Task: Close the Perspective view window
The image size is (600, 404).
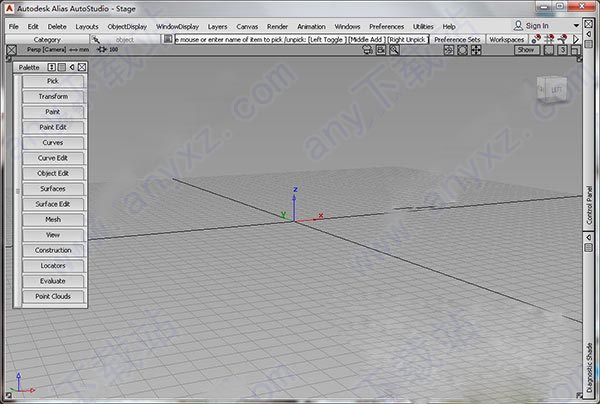Action: (x=11, y=50)
